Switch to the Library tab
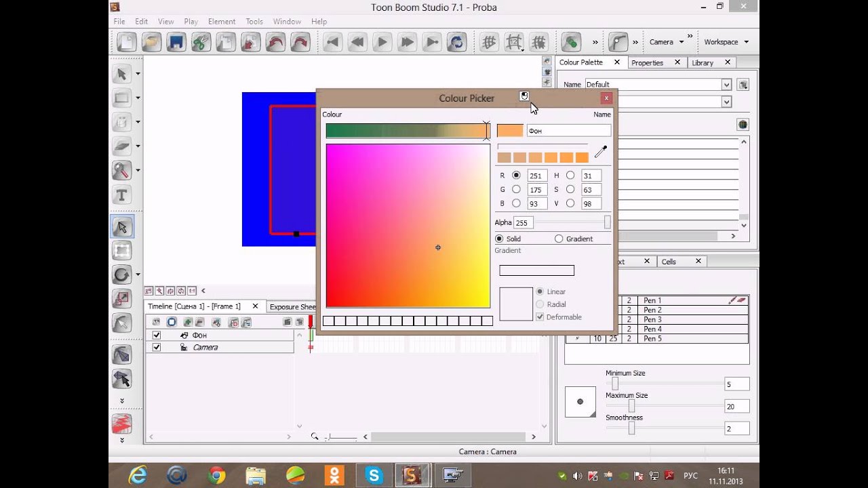Viewport: 868px width, 488px height. [703, 62]
